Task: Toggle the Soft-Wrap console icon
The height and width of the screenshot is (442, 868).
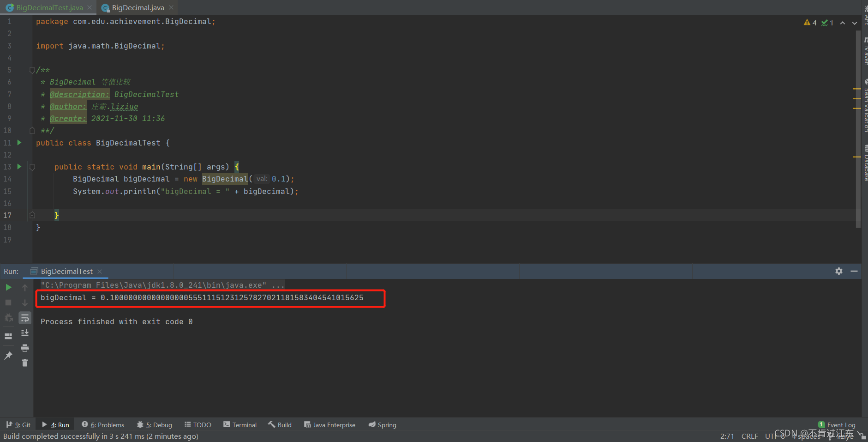Action: (25, 318)
